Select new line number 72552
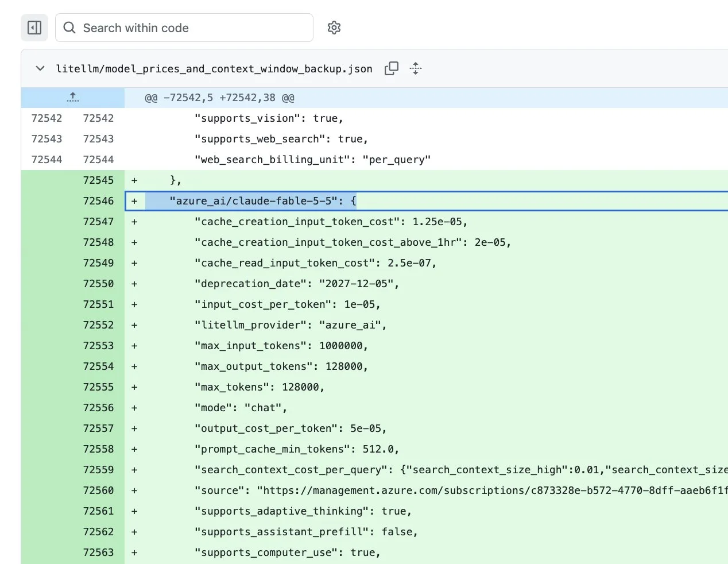 coord(98,325)
